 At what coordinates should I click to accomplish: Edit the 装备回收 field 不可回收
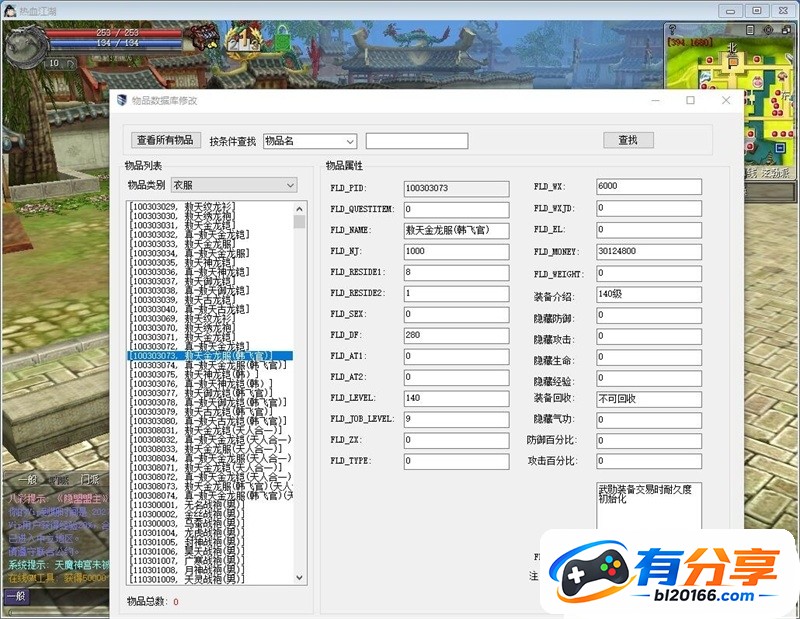648,399
